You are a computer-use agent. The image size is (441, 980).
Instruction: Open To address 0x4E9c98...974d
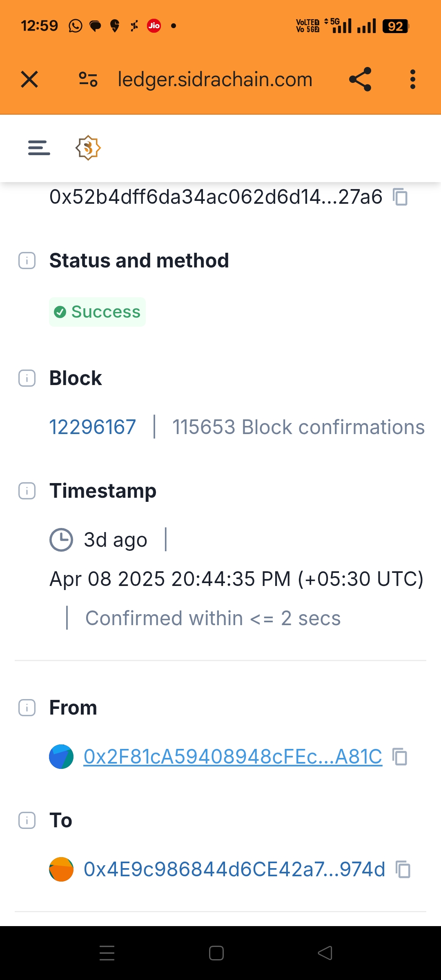[x=234, y=869]
